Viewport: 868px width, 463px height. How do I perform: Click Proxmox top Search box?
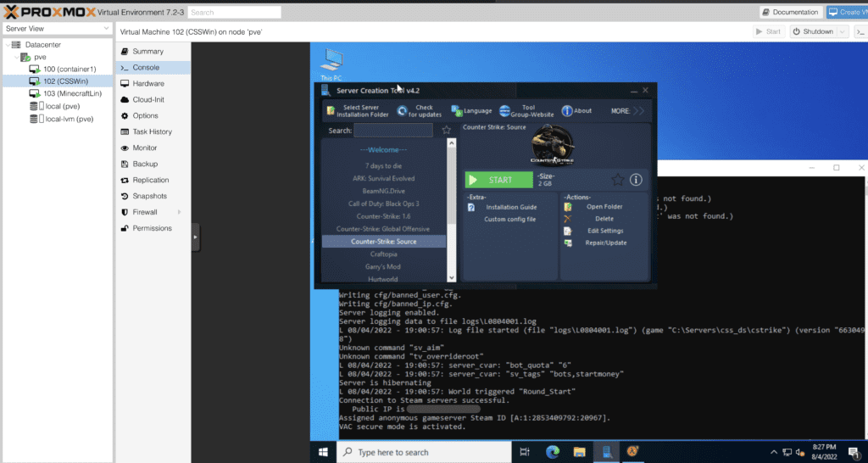234,12
